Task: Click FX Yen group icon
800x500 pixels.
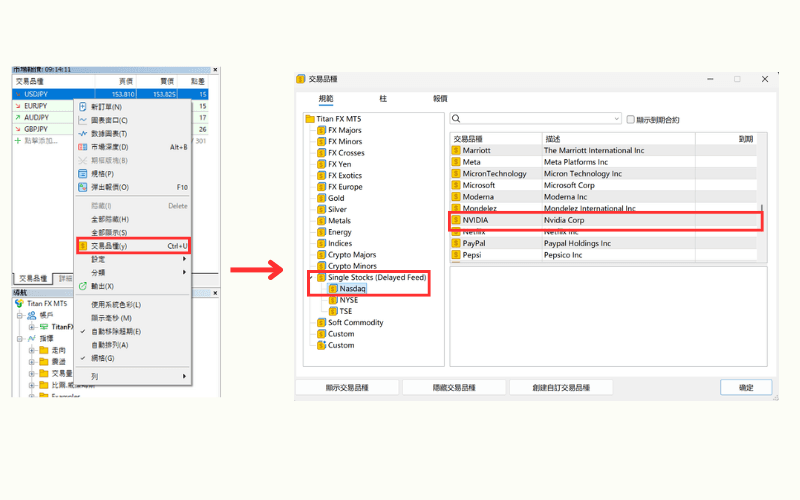Action: click(321, 164)
